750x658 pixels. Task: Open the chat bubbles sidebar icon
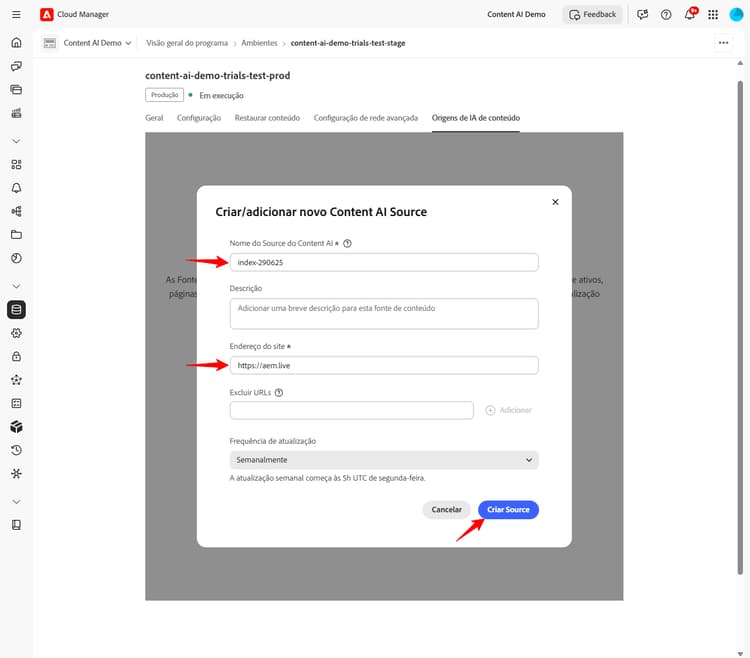[x=16, y=66]
